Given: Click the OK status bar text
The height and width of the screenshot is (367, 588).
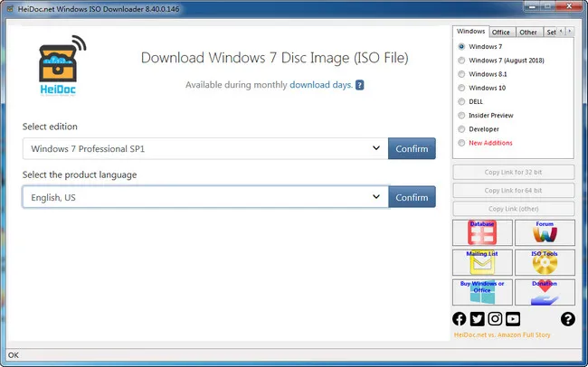Looking at the screenshot, I should [14, 355].
